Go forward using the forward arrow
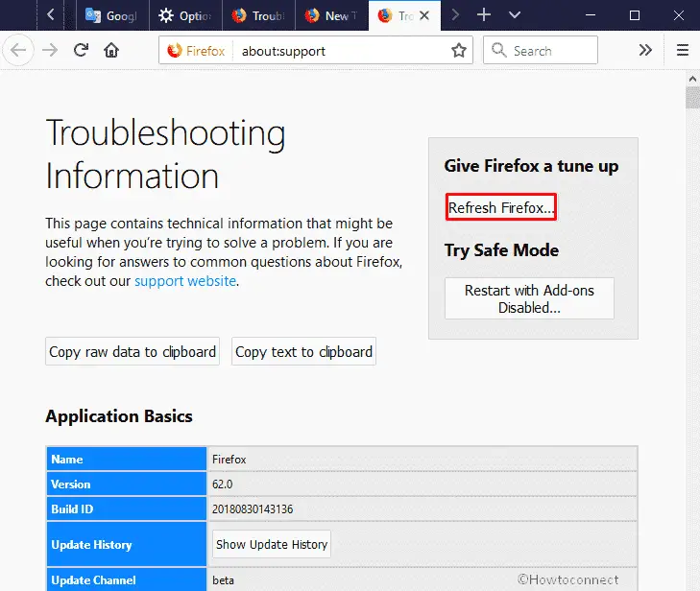The width and height of the screenshot is (700, 591). (x=50, y=50)
